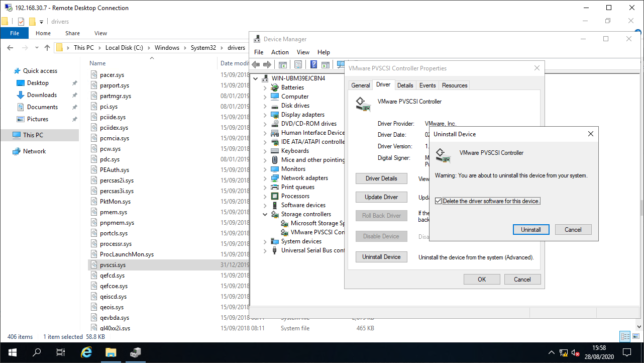Switch to details view button in status bar
The image size is (644, 363).
pos(625,336)
